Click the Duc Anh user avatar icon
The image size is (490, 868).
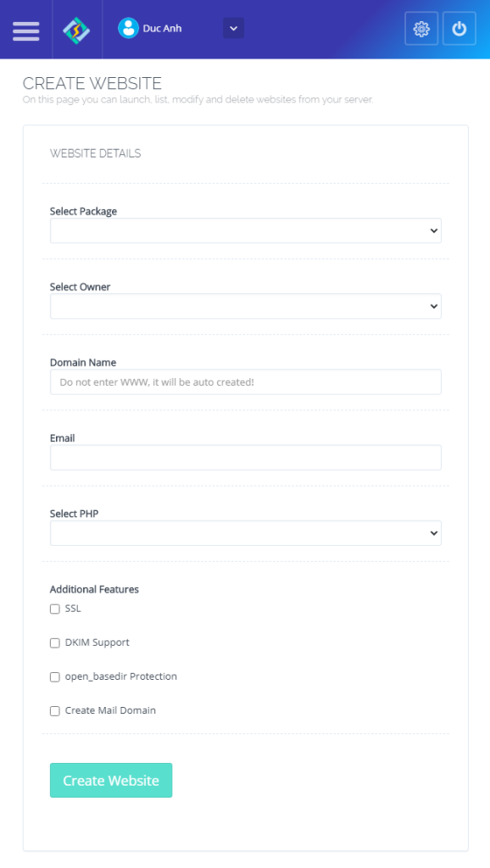[128, 28]
